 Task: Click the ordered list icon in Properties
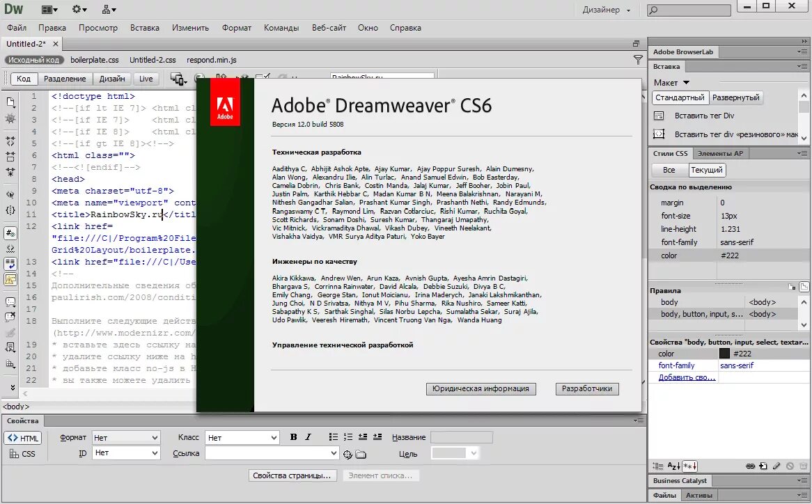[348, 437]
